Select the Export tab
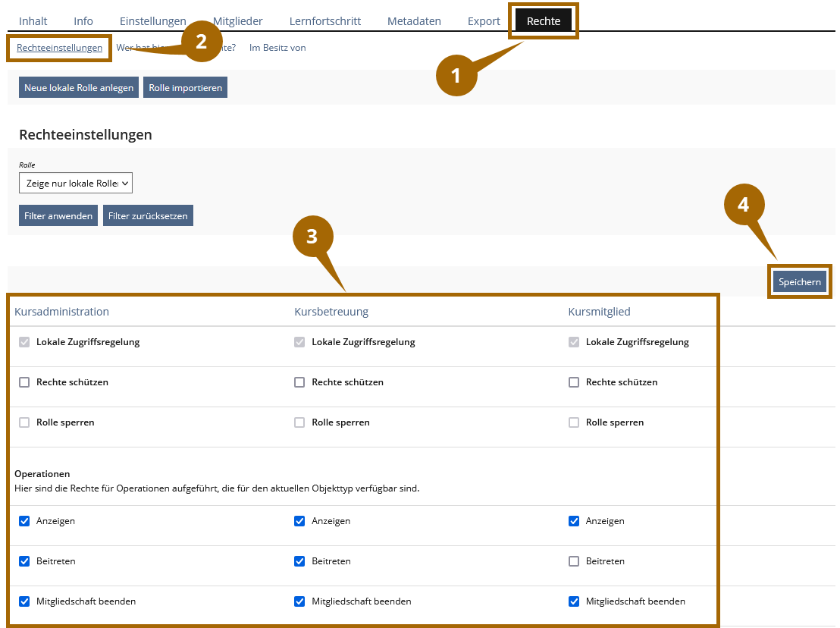 [x=484, y=21]
